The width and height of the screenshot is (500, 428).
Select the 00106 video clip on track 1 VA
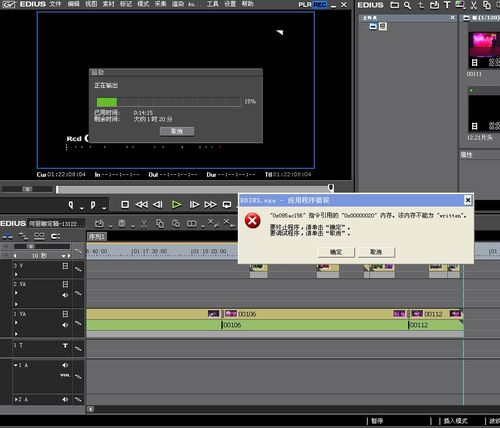click(x=315, y=314)
